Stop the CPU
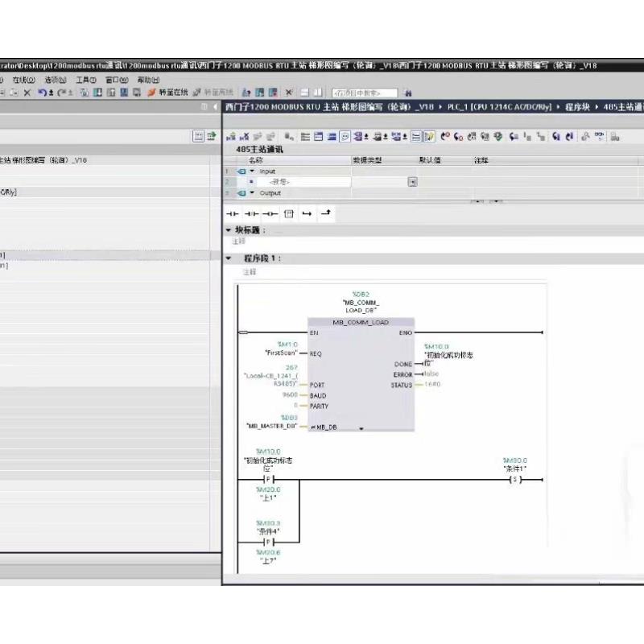644x644 pixels. pyautogui.click(x=273, y=93)
